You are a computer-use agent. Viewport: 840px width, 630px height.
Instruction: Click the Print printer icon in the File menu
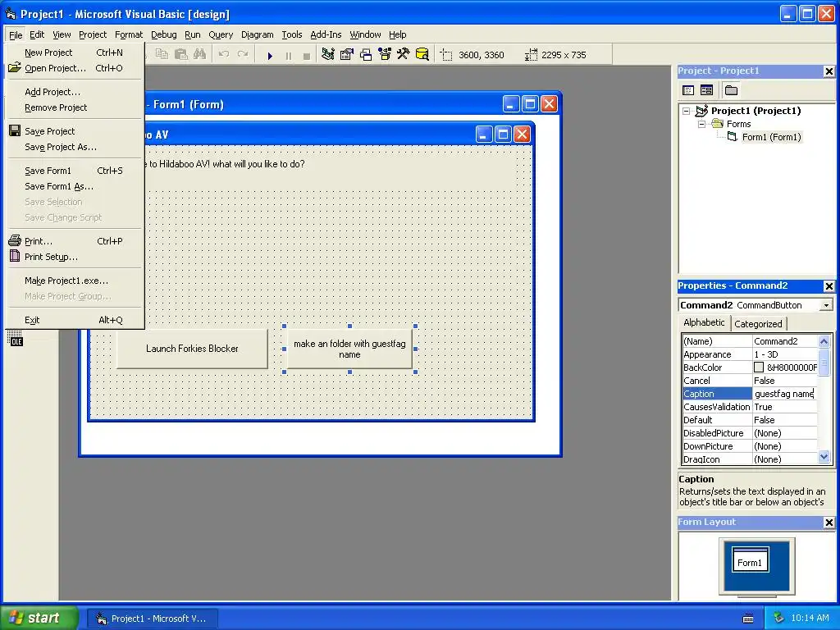[15, 240]
